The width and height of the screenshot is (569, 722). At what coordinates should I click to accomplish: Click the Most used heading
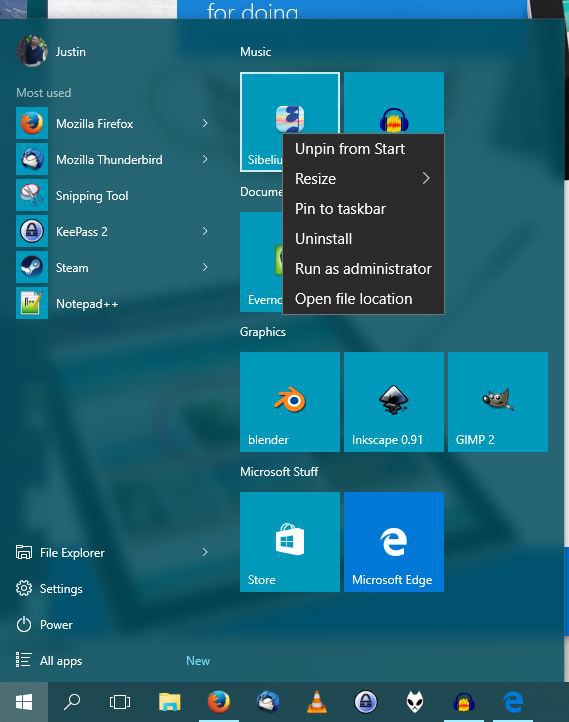(x=44, y=93)
